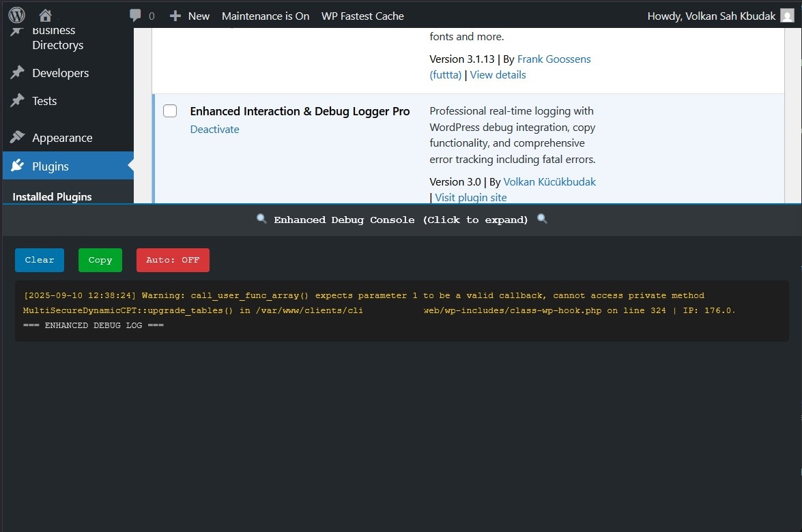This screenshot has width=802, height=532.
Task: Visit site via home icon
Action: [x=46, y=16]
